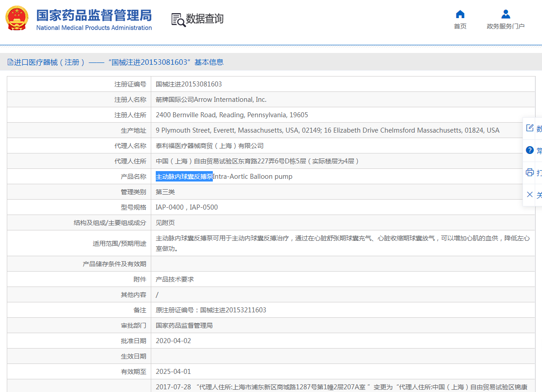
Task: Open the 政务服务门户 link label
Action: point(506,26)
